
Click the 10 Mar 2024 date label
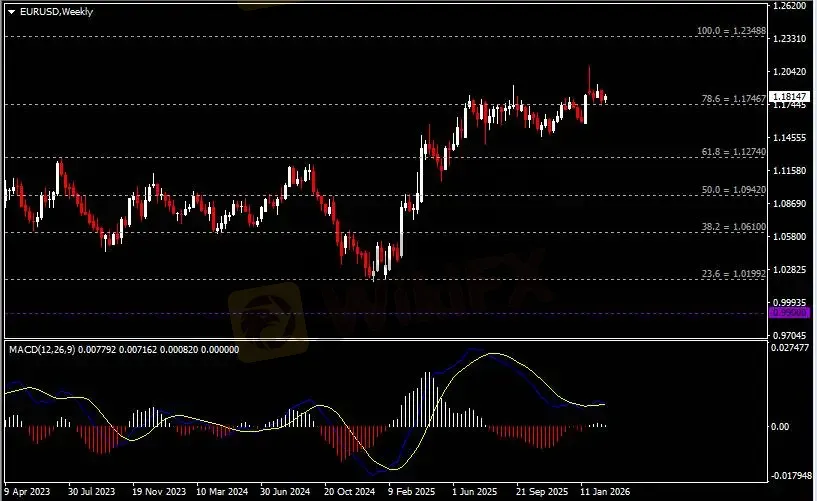[x=222, y=491]
